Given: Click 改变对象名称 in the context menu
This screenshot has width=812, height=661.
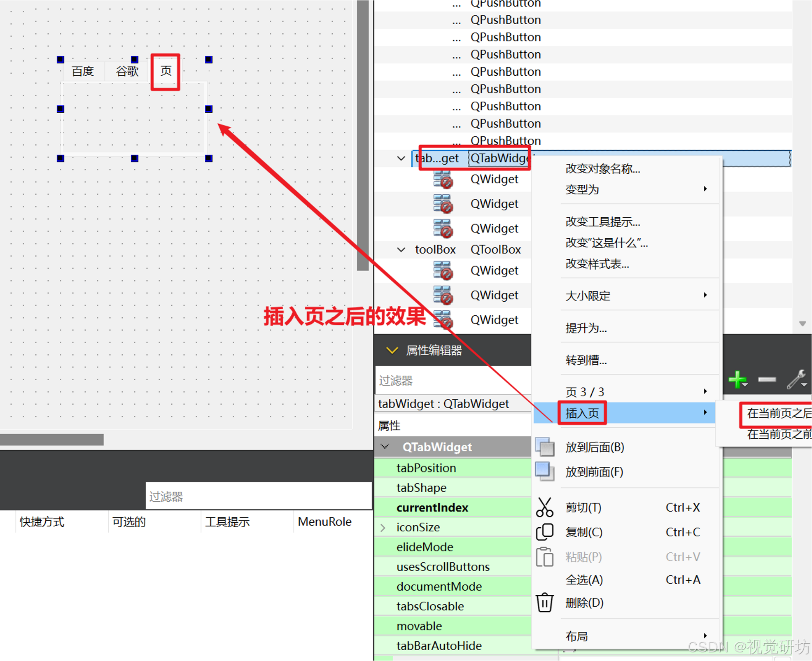Looking at the screenshot, I should pos(602,169).
